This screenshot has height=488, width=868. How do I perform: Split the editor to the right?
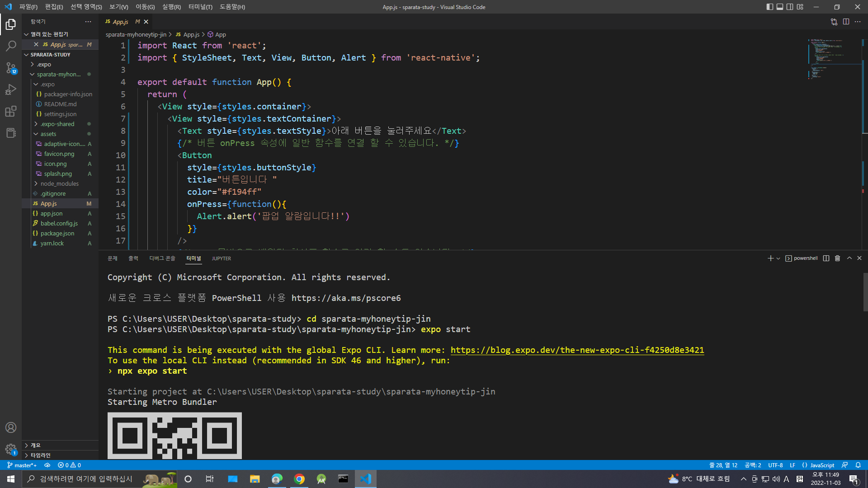click(x=846, y=22)
